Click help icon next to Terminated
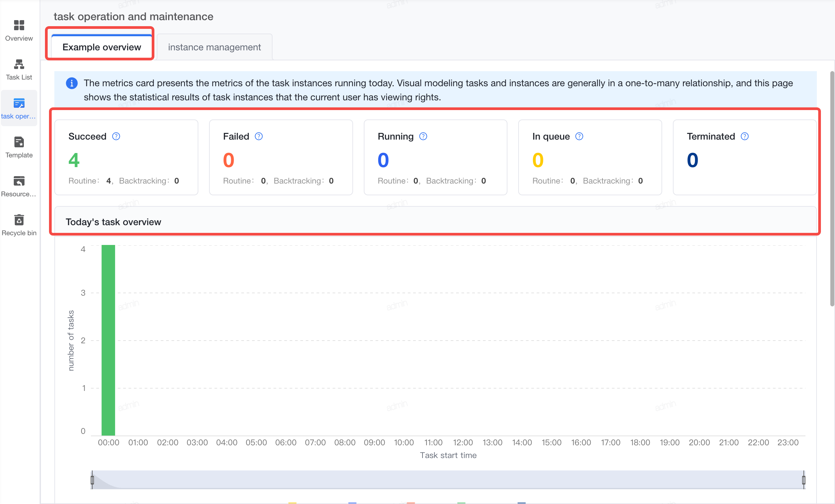835x504 pixels. click(745, 136)
